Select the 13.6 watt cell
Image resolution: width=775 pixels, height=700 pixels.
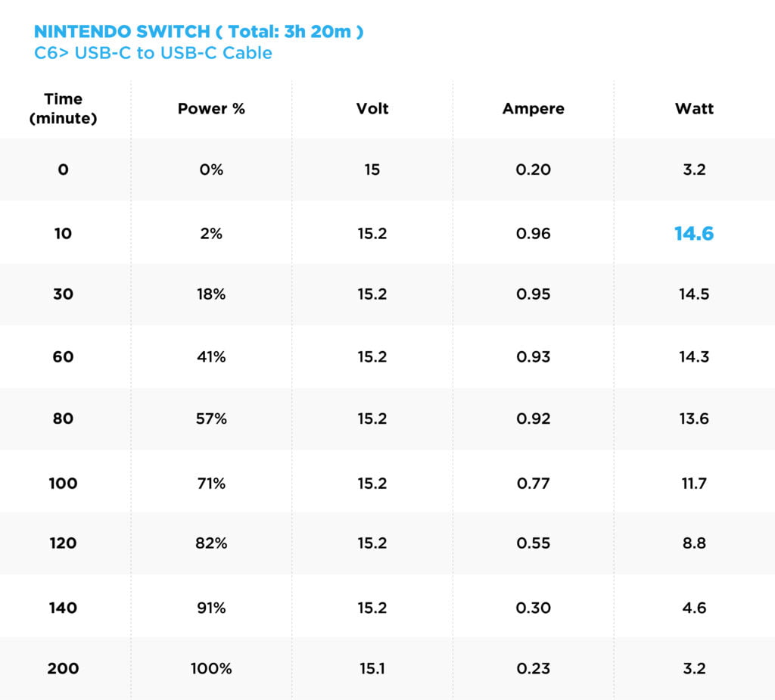[x=694, y=418]
